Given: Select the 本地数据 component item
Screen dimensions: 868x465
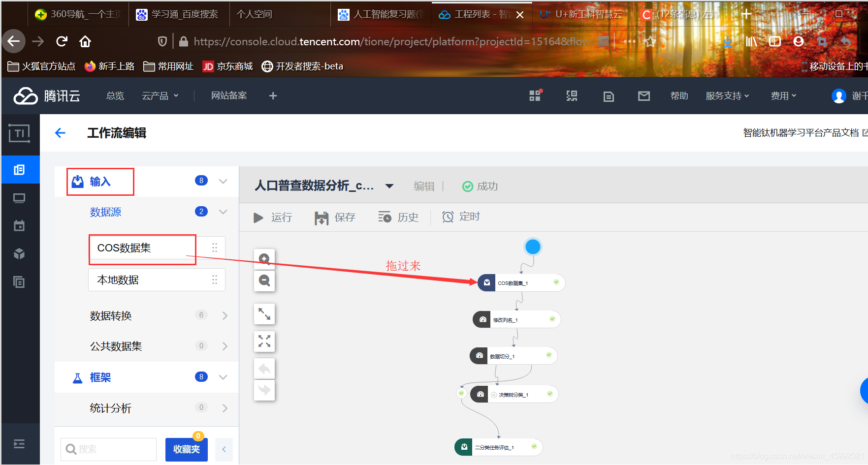Looking at the screenshot, I should [157, 280].
